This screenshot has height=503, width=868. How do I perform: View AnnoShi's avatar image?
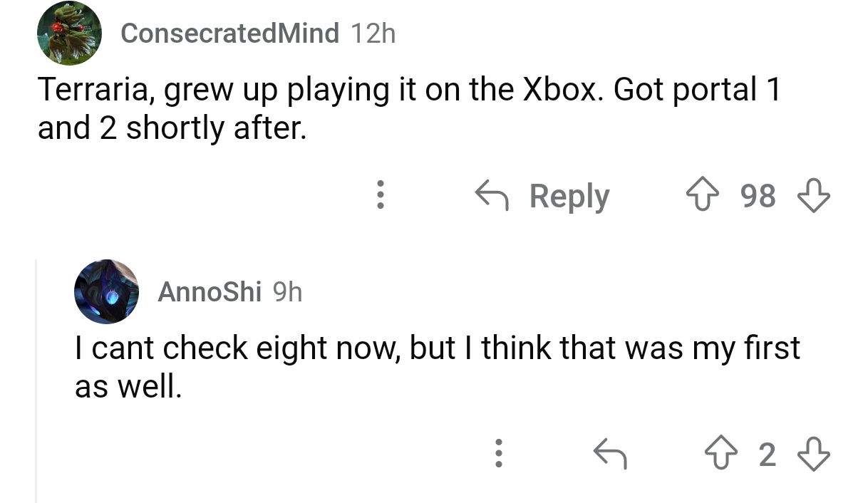106,291
